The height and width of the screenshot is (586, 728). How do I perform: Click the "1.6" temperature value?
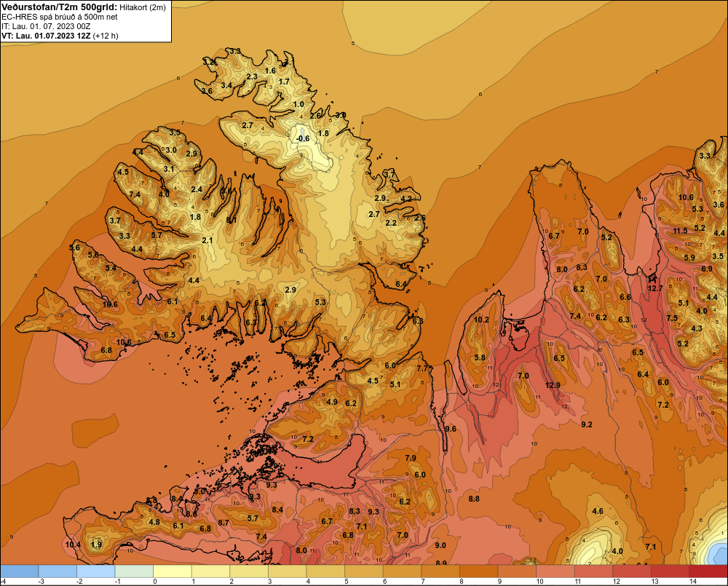pos(270,71)
